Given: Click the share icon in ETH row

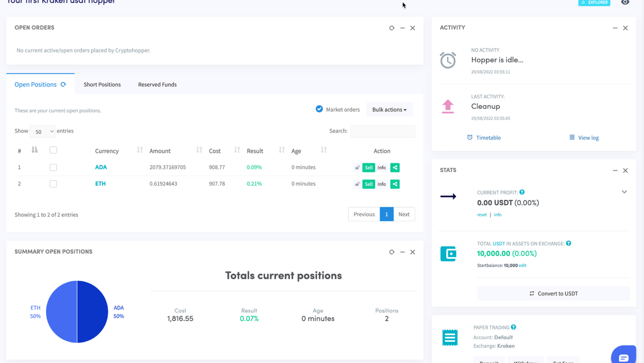Looking at the screenshot, I should tap(395, 184).
